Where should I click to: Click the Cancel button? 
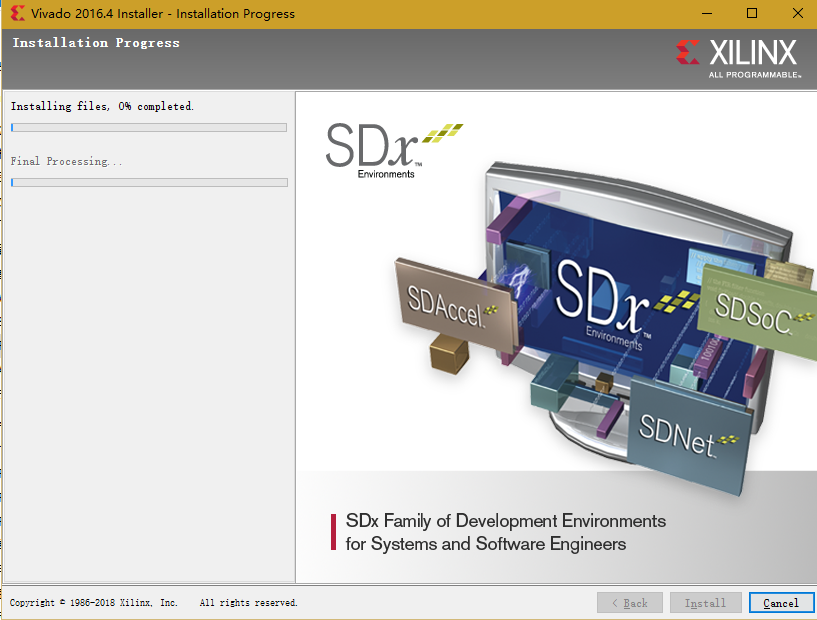tap(781, 603)
